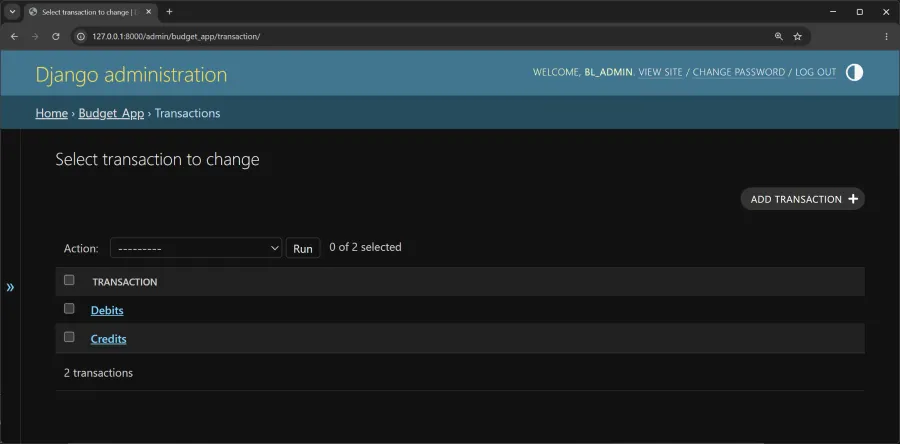Open the Debits transaction link
Screen dimensions: 900x444
click(x=107, y=310)
